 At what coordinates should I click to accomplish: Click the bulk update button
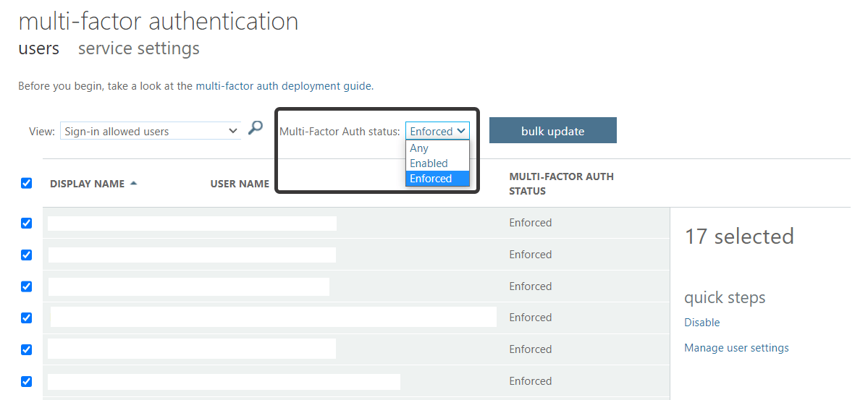tap(553, 131)
